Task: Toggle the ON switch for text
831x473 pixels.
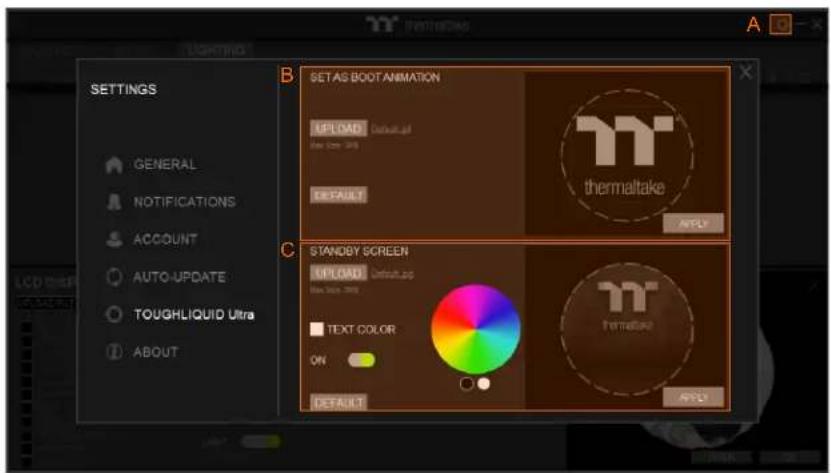Action: pos(361,360)
